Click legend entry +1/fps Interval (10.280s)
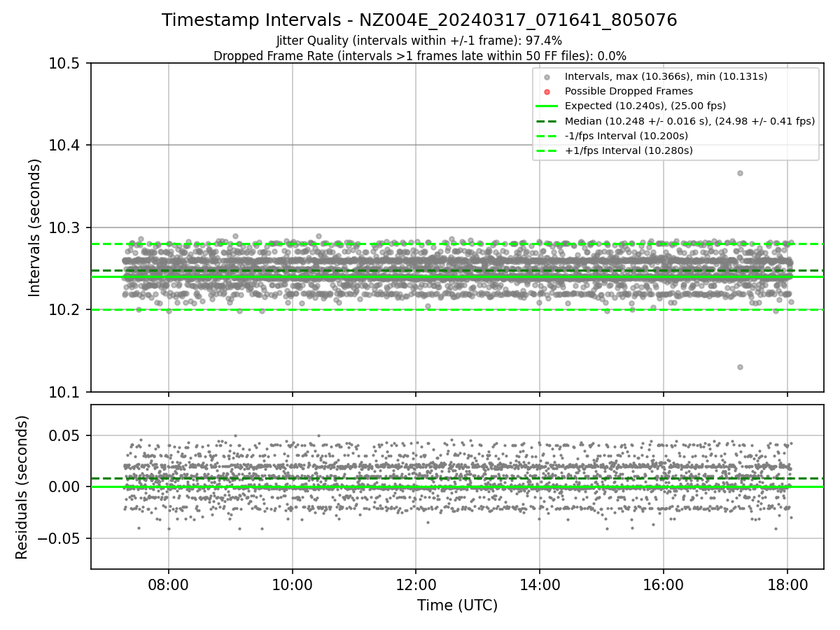 click(x=629, y=150)
